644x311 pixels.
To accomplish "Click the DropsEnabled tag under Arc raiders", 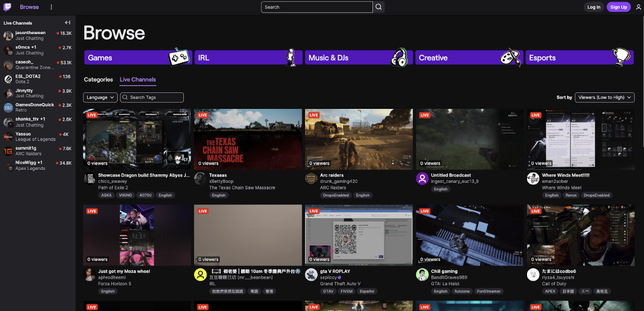I will pos(335,195).
